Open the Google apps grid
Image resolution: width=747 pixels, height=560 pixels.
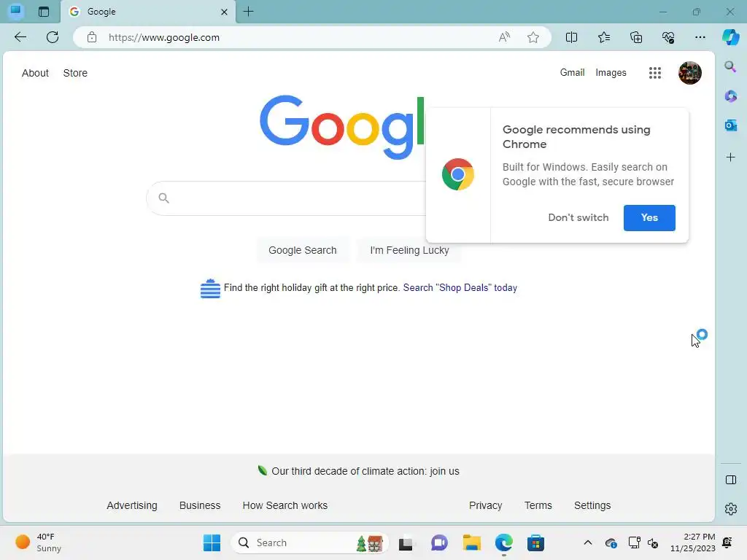655,73
